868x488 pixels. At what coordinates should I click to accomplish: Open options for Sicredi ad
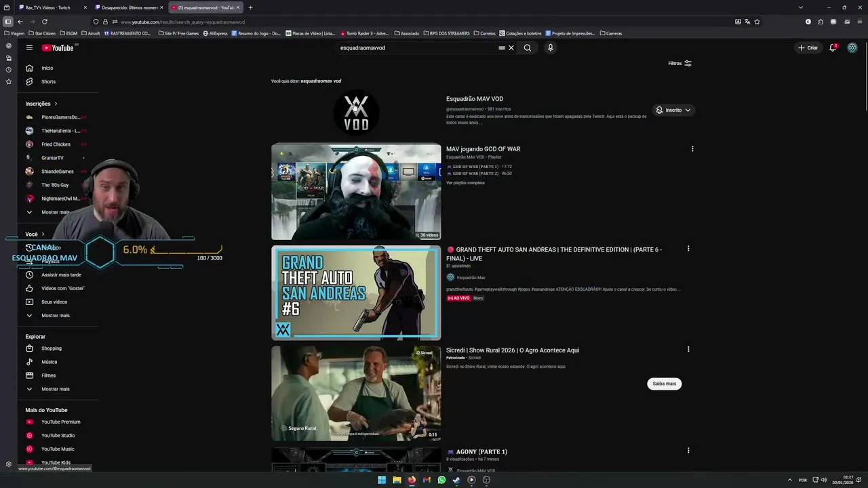pos(688,350)
